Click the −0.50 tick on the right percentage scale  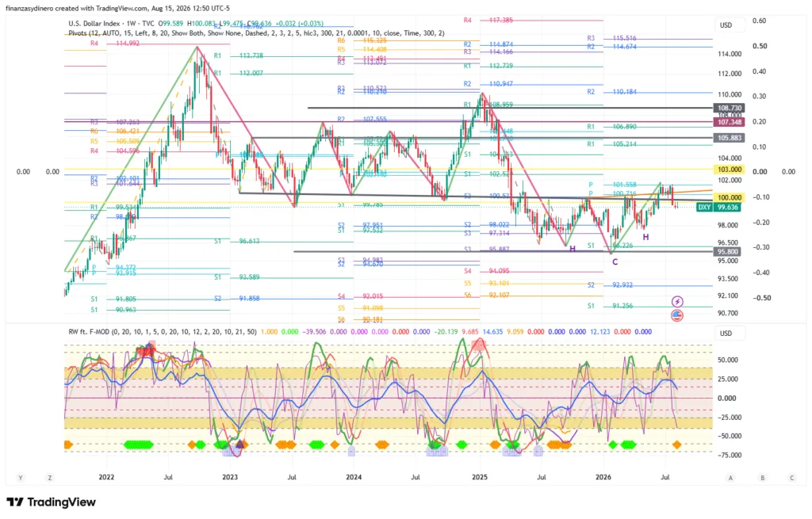coord(760,298)
